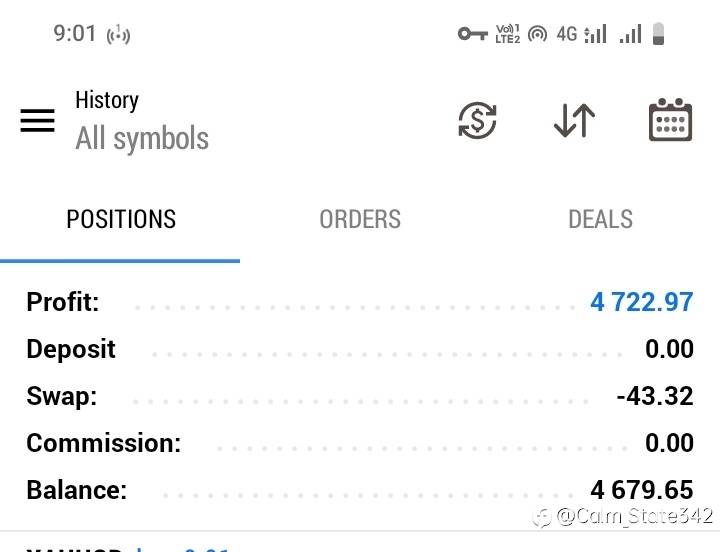The image size is (720, 552).
Task: Tap the VoLTE2 status indicator
Action: [507, 34]
